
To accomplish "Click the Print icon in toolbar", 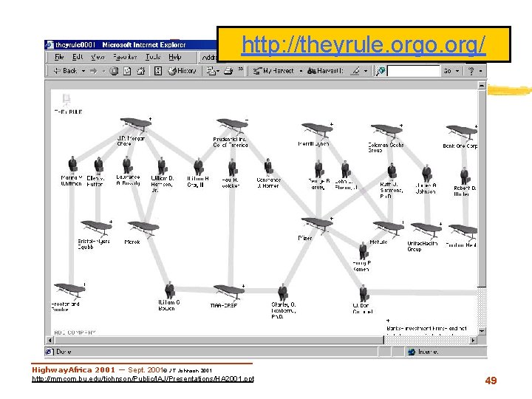I will coord(228,71).
